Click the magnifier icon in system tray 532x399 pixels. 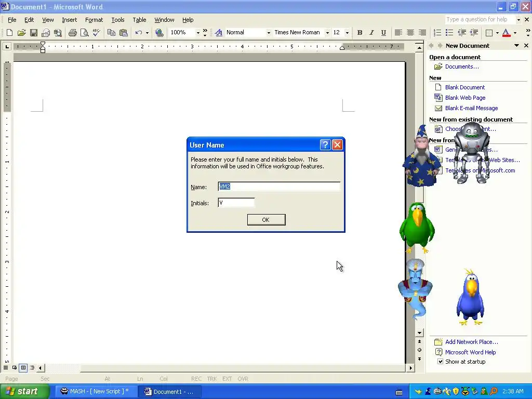(x=494, y=391)
